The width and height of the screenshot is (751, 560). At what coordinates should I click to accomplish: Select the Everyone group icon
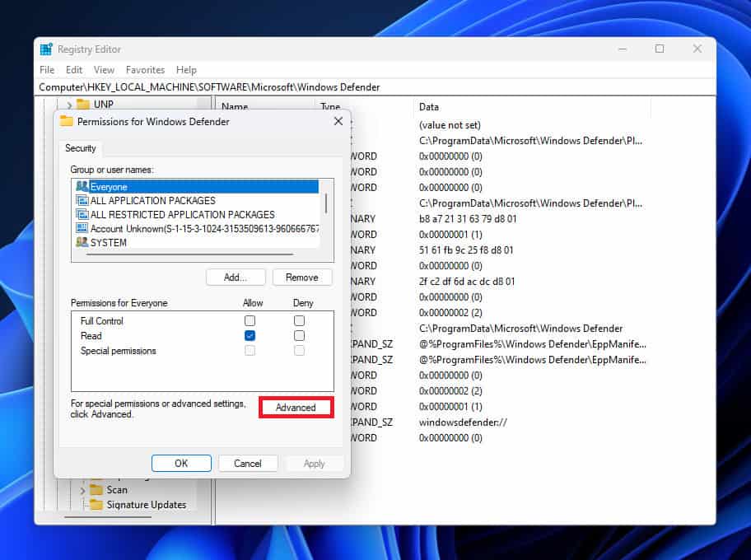click(x=82, y=186)
